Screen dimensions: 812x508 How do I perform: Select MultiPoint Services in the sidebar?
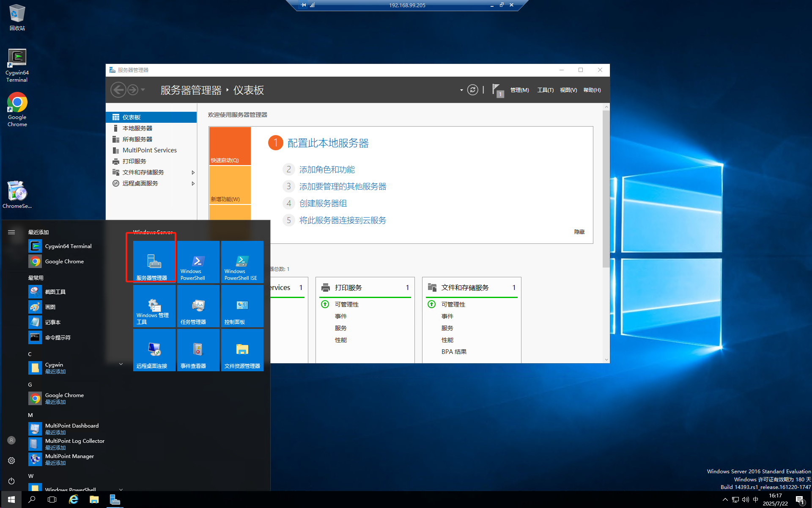point(151,150)
